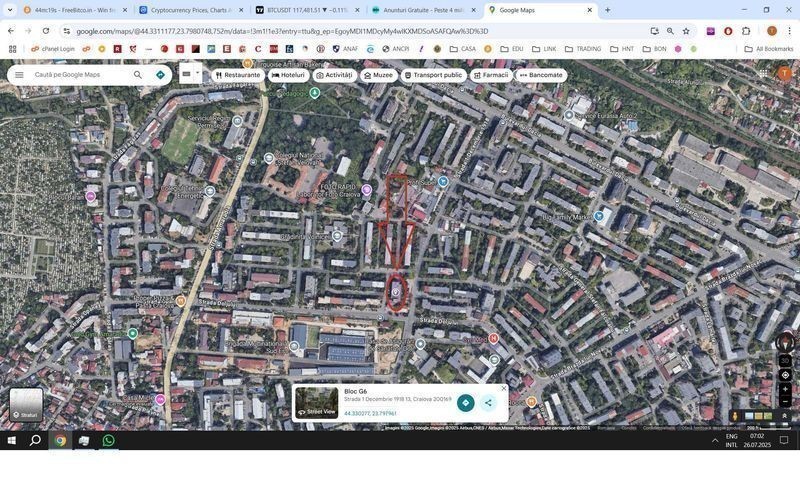Toggle the Straturi layers map view
This screenshot has height=503, width=800.
26,404
